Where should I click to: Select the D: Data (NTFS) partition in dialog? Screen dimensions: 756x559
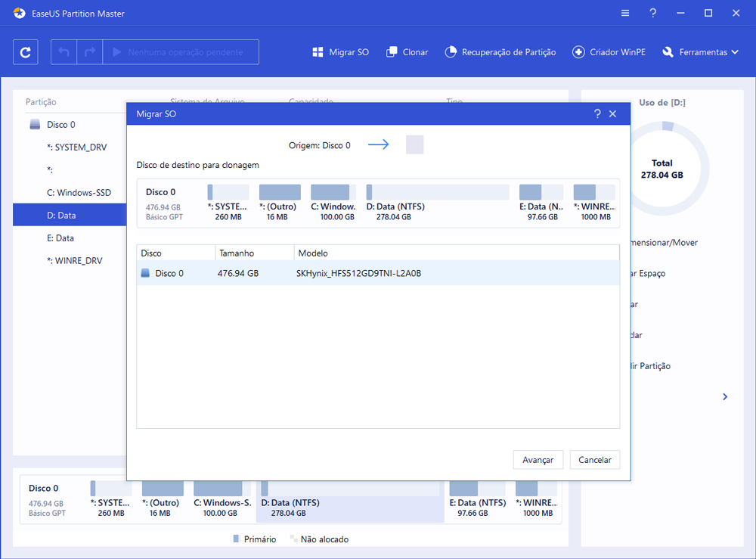click(437, 203)
